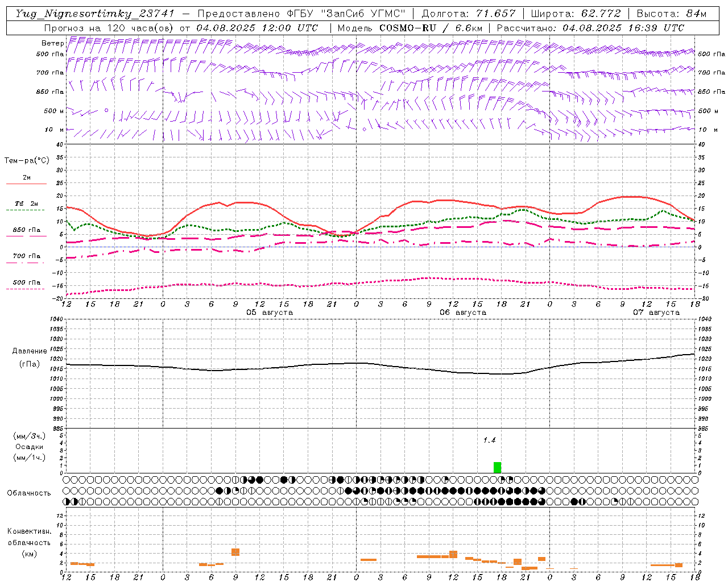This screenshot has width=728, height=582.
Task: Click 'Рассчитано: 04.08.2025 16:39 UTC' timestamp
Action: click(x=590, y=28)
